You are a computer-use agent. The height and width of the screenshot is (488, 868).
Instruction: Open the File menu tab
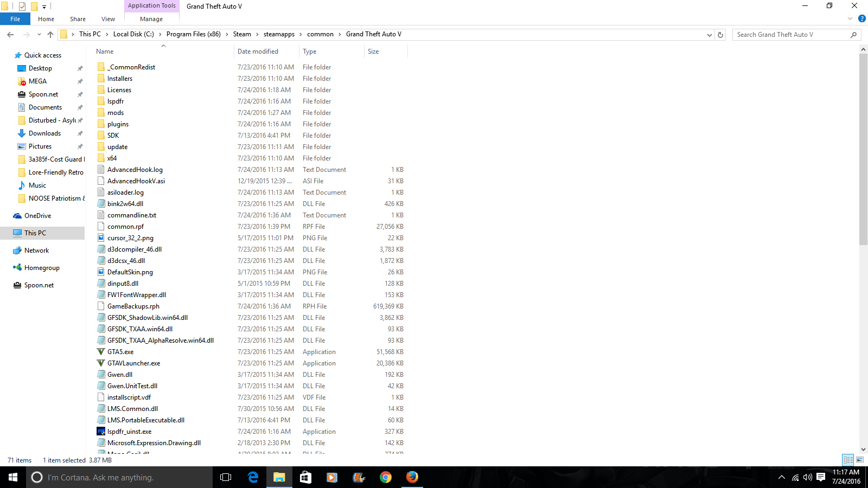point(15,19)
